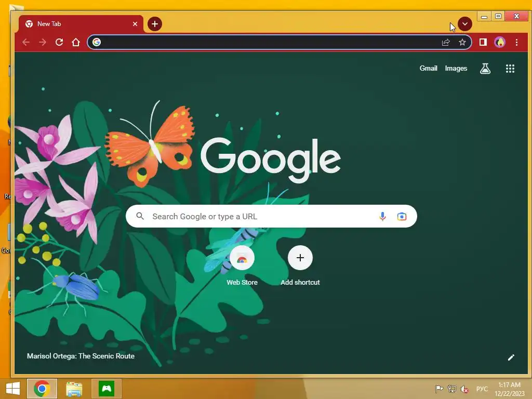Click the Google logo
This screenshot has height=399, width=532.
[270, 159]
